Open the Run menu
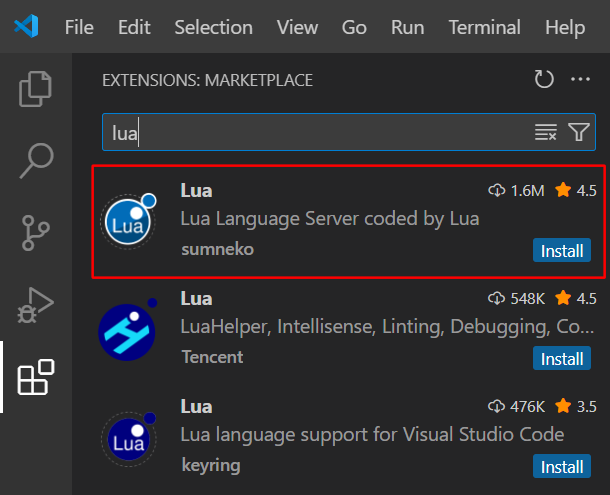 pos(408,27)
